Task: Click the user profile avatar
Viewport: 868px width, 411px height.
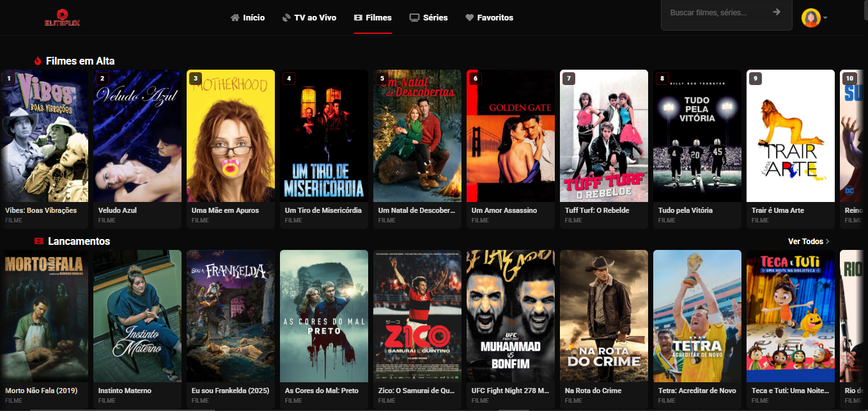Action: point(810,18)
